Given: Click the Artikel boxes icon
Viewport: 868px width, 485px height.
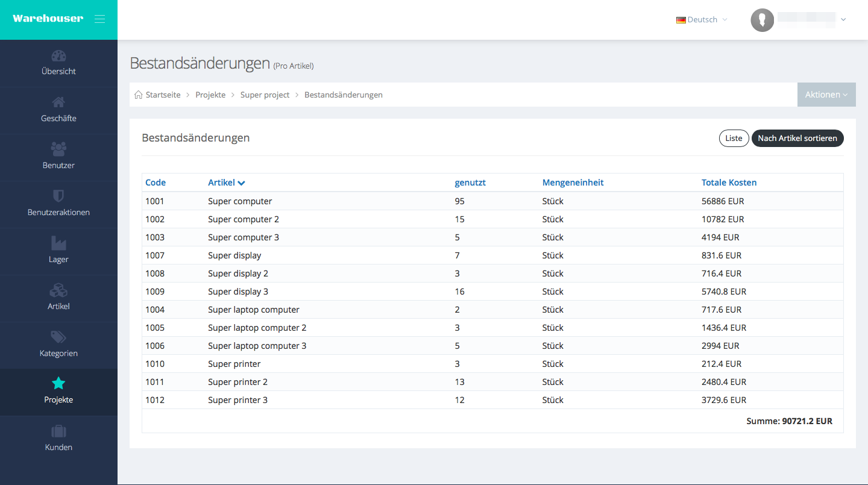Looking at the screenshot, I should (x=58, y=290).
